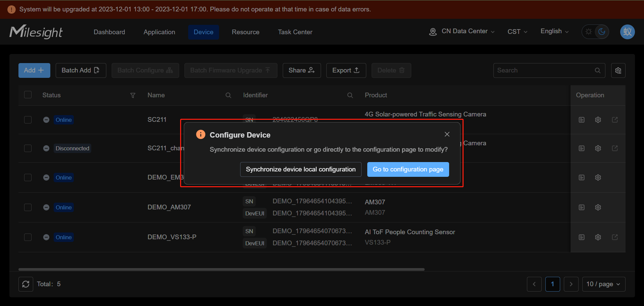Click the Add device button
Image resolution: width=644 pixels, height=306 pixels.
point(34,70)
